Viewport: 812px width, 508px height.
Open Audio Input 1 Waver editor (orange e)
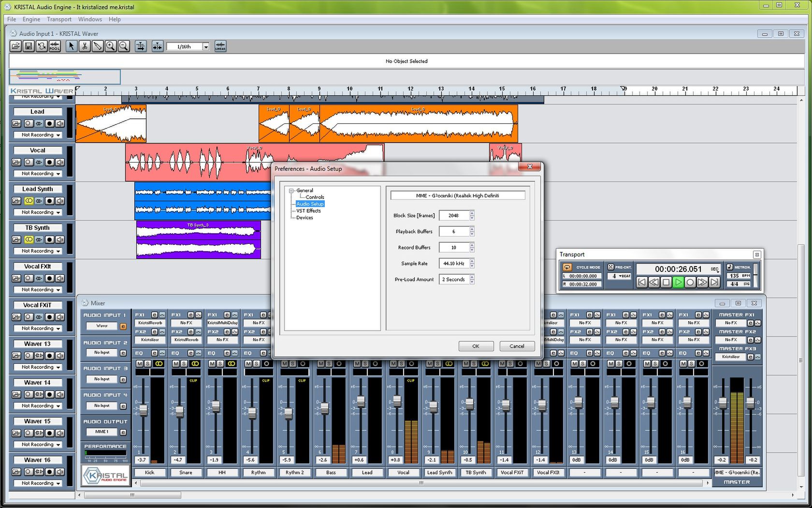[123, 327]
